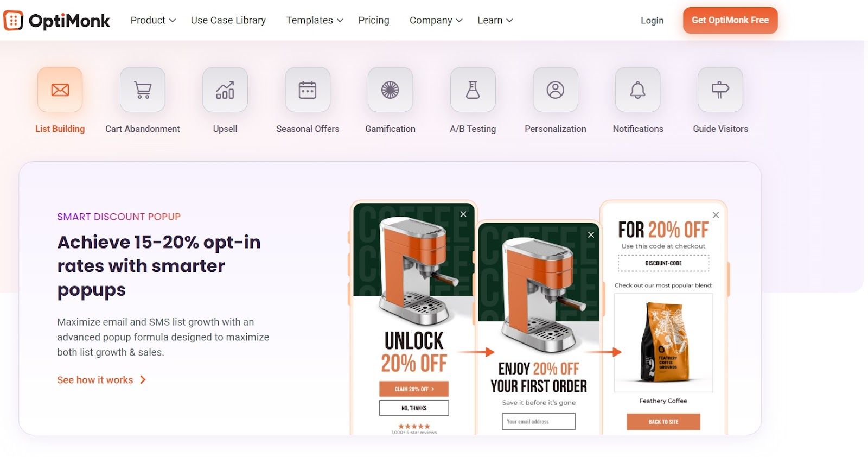868x457 pixels.
Task: Go to the Pricing page
Action: point(374,20)
